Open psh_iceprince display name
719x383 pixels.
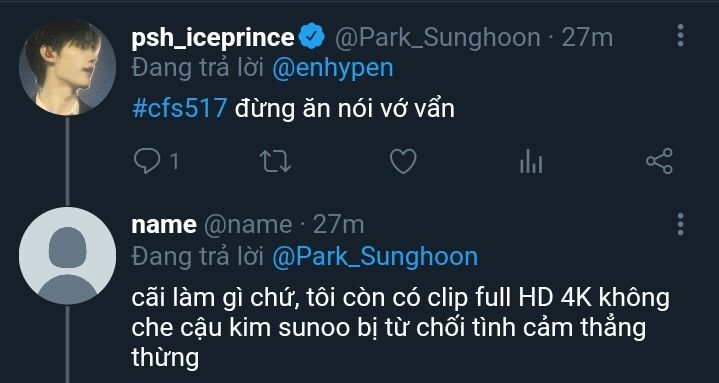point(212,38)
